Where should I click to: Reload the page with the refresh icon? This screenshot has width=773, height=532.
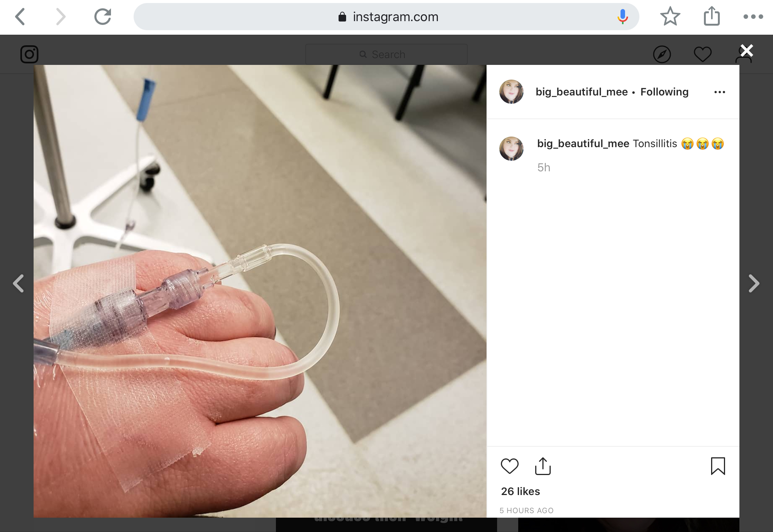tap(103, 17)
